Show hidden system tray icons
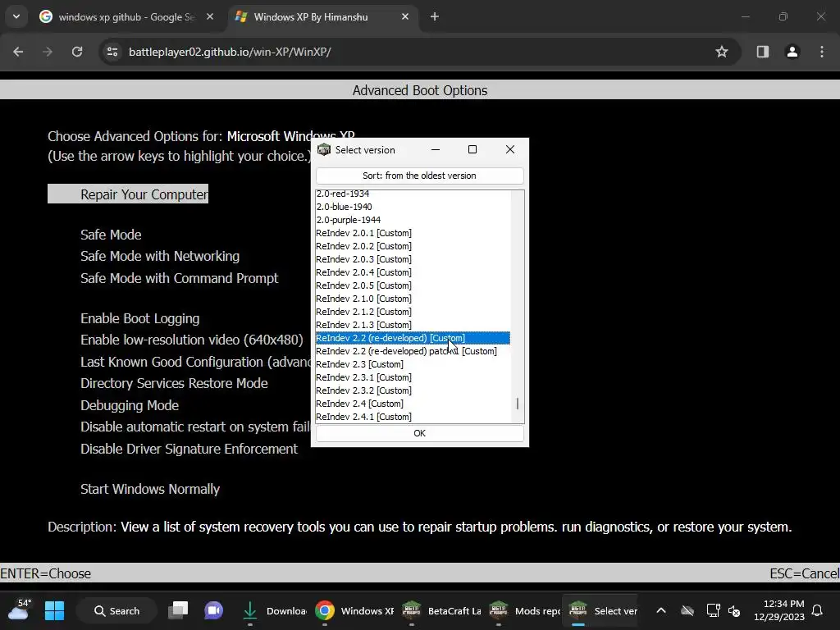This screenshot has height=630, width=840. click(x=661, y=610)
